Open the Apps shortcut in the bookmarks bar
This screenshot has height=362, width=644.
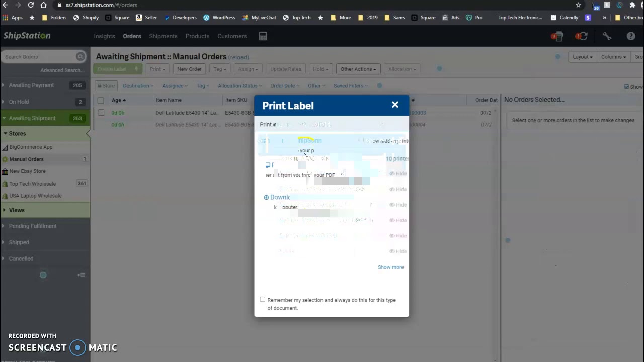coord(13,18)
